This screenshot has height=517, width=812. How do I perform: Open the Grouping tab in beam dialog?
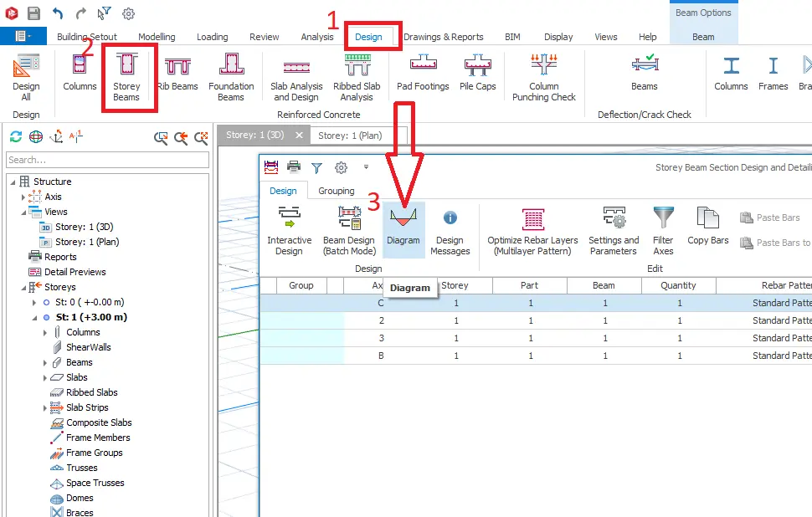[336, 191]
